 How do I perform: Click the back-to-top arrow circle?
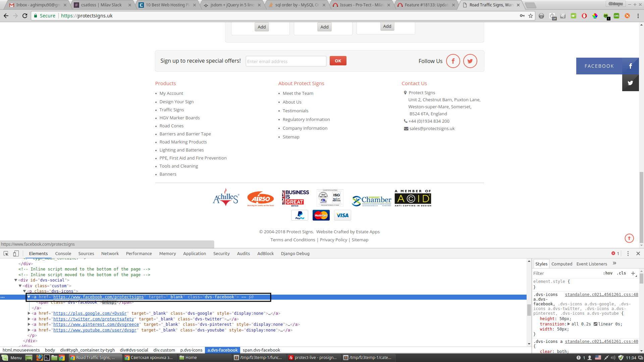tap(629, 238)
